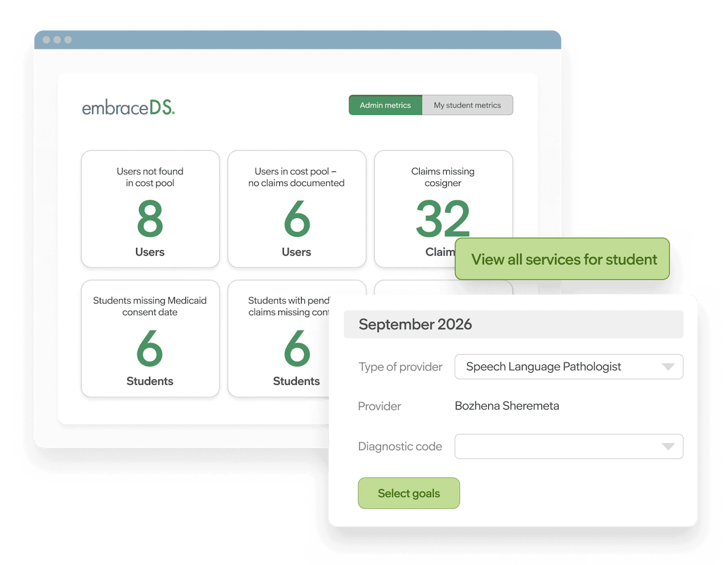Open the Students missing Medicaid consent date card

coord(150,338)
